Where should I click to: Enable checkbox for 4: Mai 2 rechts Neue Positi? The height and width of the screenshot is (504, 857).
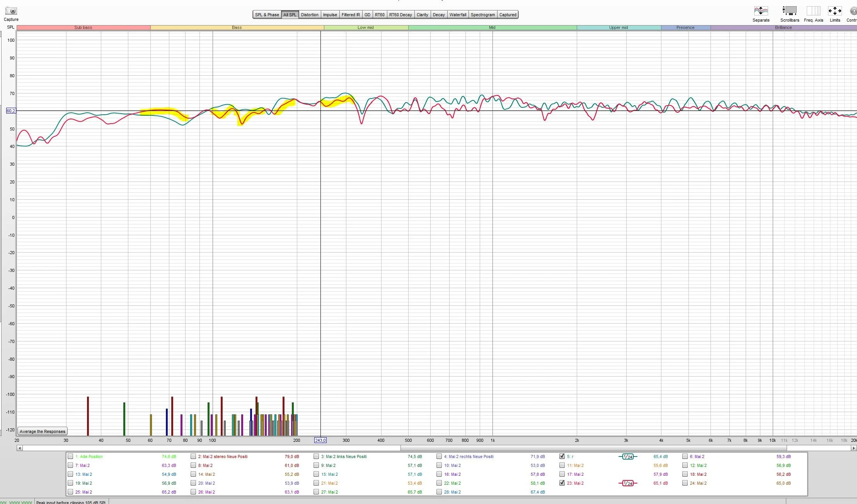439,456
